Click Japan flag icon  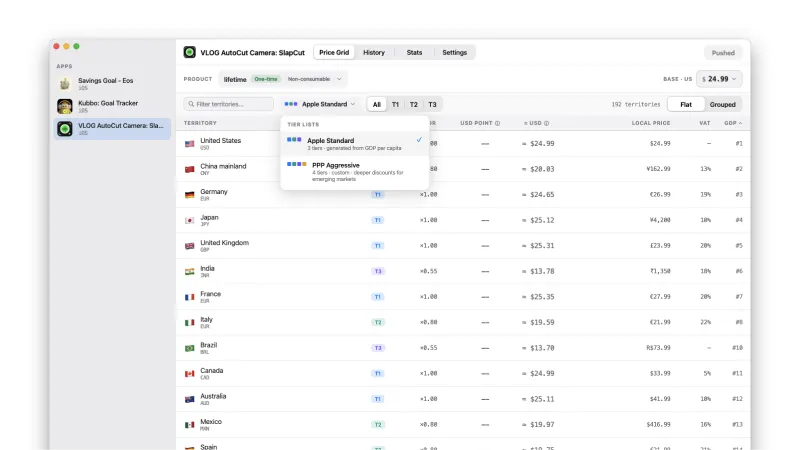(x=190, y=220)
